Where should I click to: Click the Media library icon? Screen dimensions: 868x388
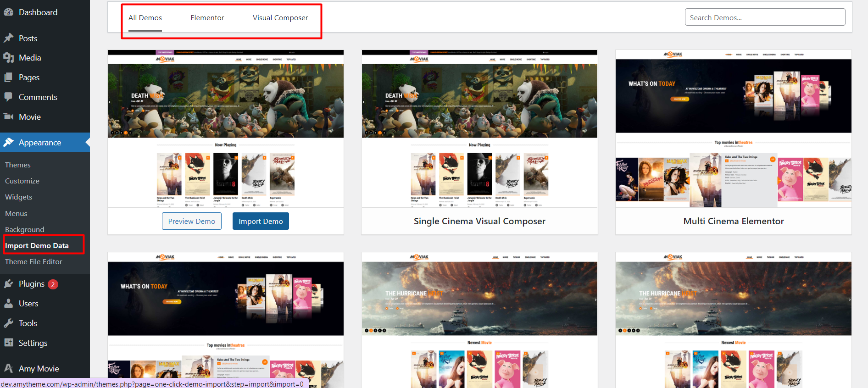click(x=8, y=58)
